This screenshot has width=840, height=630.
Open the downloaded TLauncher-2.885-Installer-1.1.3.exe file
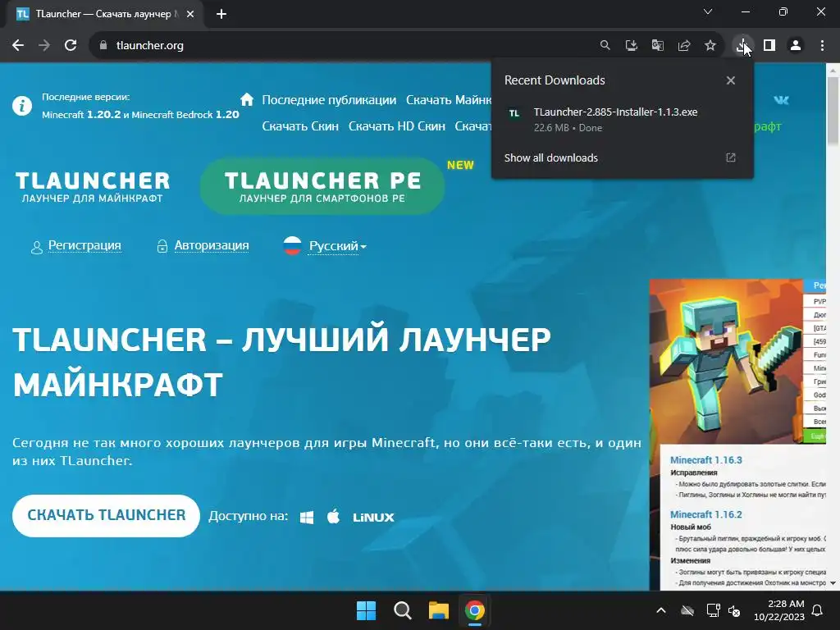coord(622,120)
